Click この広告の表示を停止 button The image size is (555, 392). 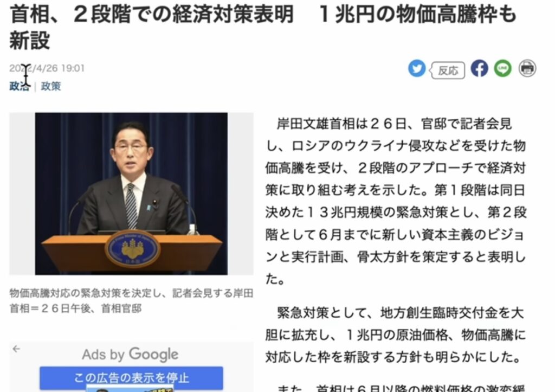click(x=131, y=378)
